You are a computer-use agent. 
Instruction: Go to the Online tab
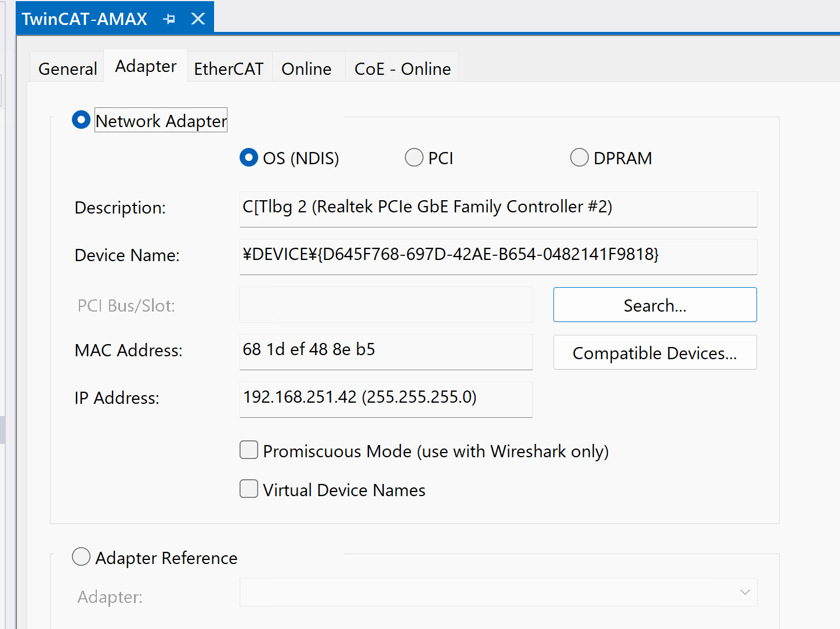(x=306, y=68)
